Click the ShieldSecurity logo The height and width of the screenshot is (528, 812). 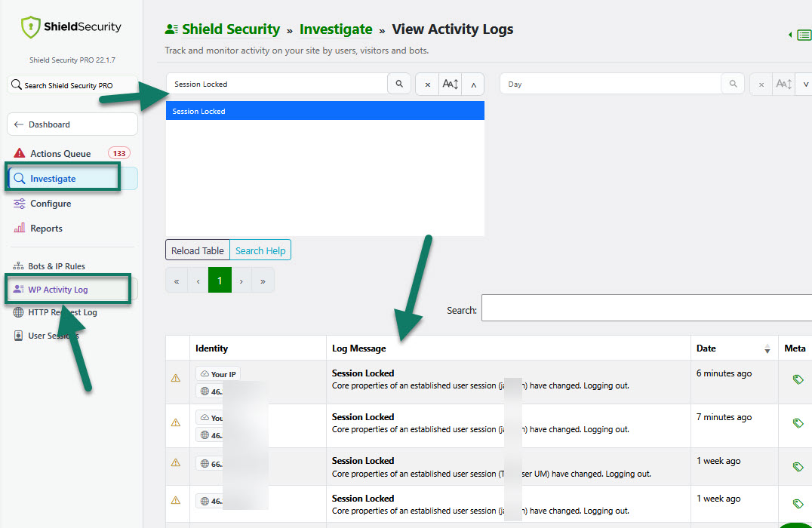[x=72, y=27]
